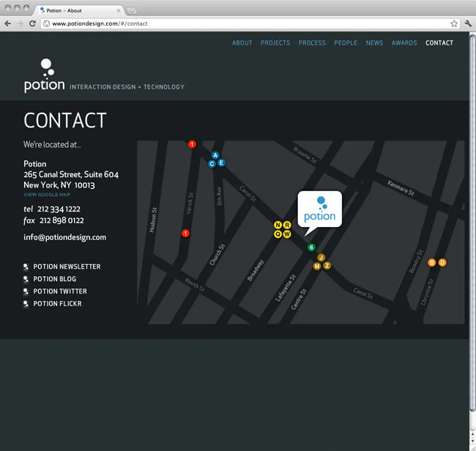Click the yellow Q subway marker
Image resolution: width=476 pixels, height=451 pixels.
(278, 234)
